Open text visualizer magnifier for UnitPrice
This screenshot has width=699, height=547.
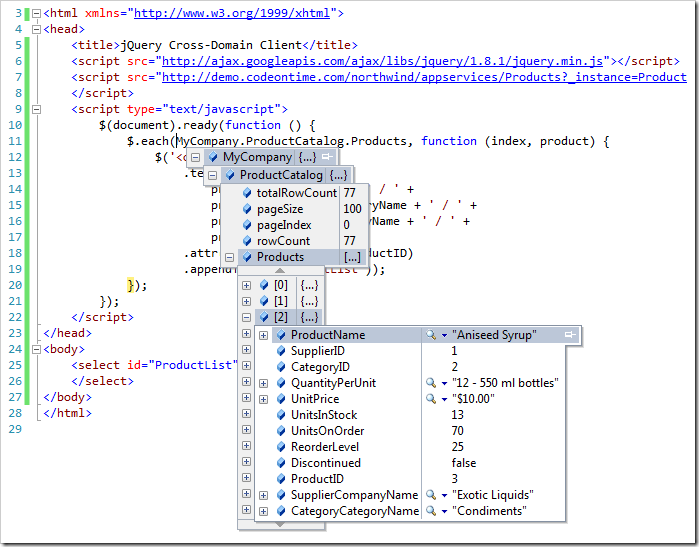(431, 399)
